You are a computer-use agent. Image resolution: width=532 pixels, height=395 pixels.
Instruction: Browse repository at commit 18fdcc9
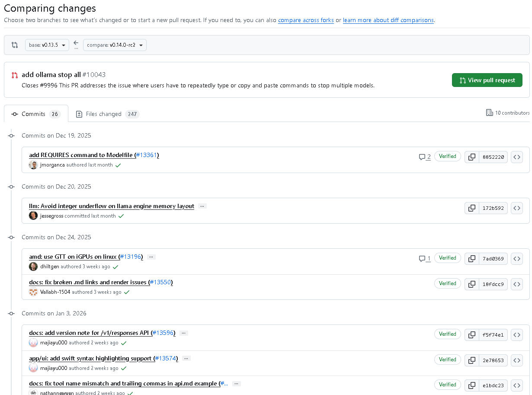pyautogui.click(x=517, y=284)
